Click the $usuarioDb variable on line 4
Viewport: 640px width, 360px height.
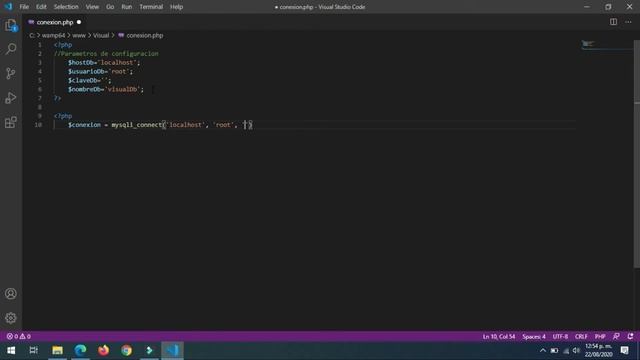(86, 71)
